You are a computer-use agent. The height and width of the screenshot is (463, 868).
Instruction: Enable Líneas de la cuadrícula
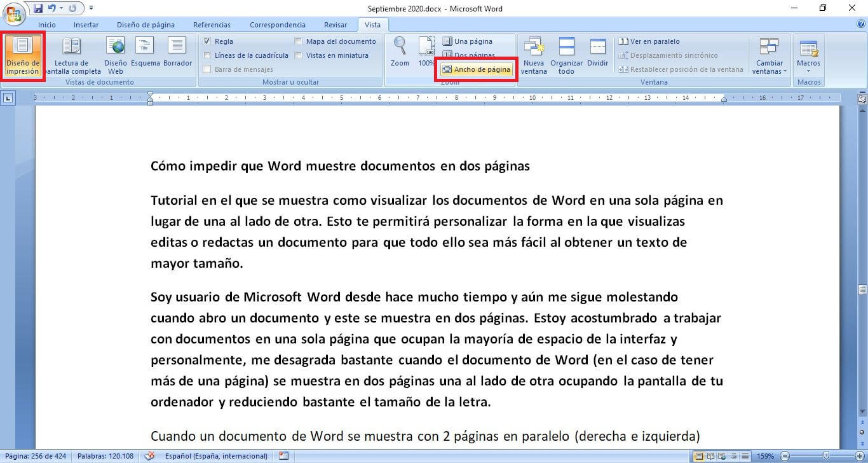tap(207, 55)
